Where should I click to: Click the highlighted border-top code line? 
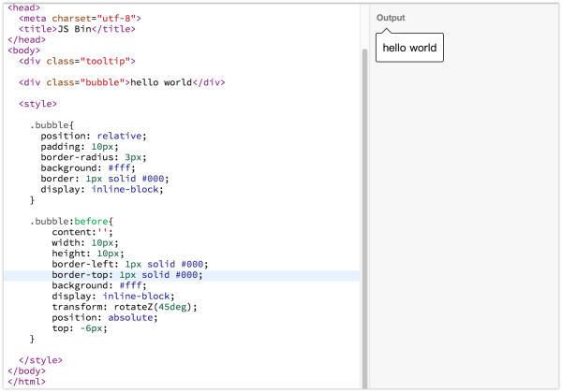(x=182, y=275)
